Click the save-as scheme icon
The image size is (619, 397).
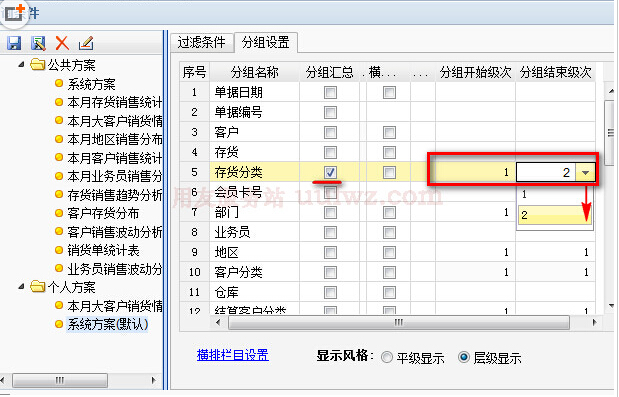point(38,43)
